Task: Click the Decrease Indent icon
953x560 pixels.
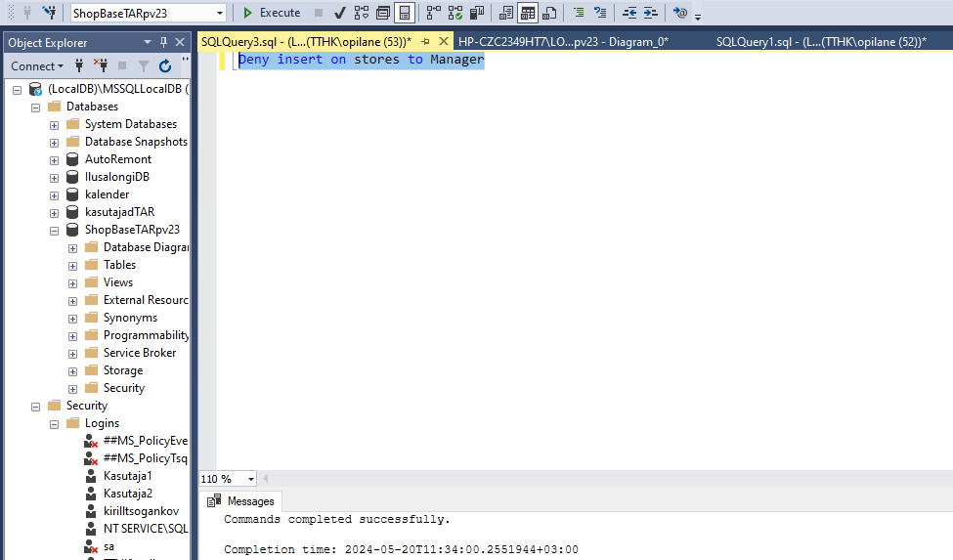Action: click(629, 13)
